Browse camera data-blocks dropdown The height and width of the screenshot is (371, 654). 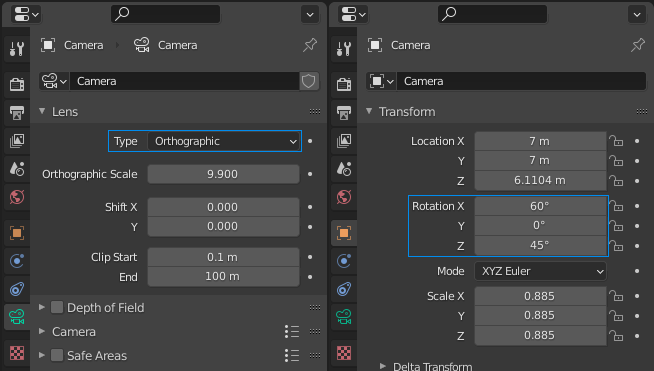54,81
